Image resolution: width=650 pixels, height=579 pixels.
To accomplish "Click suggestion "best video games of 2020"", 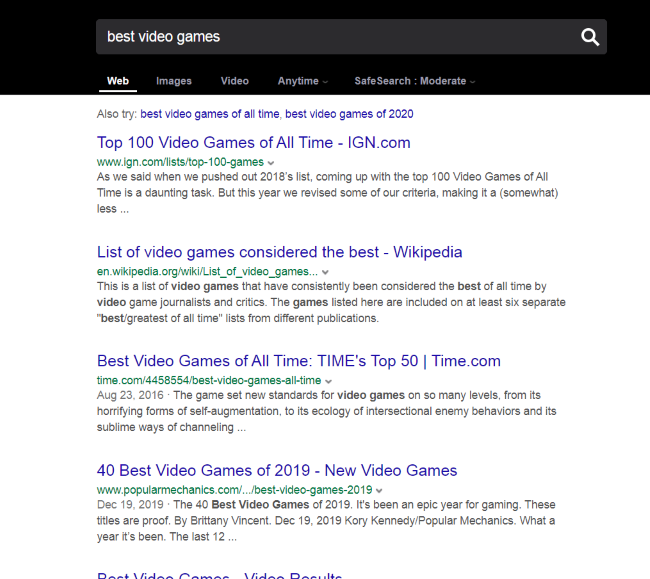I will [349, 114].
